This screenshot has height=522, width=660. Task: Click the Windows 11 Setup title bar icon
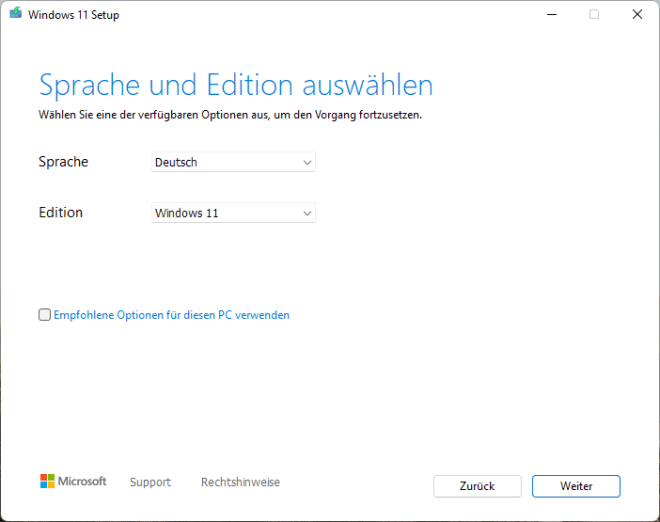click(x=16, y=13)
